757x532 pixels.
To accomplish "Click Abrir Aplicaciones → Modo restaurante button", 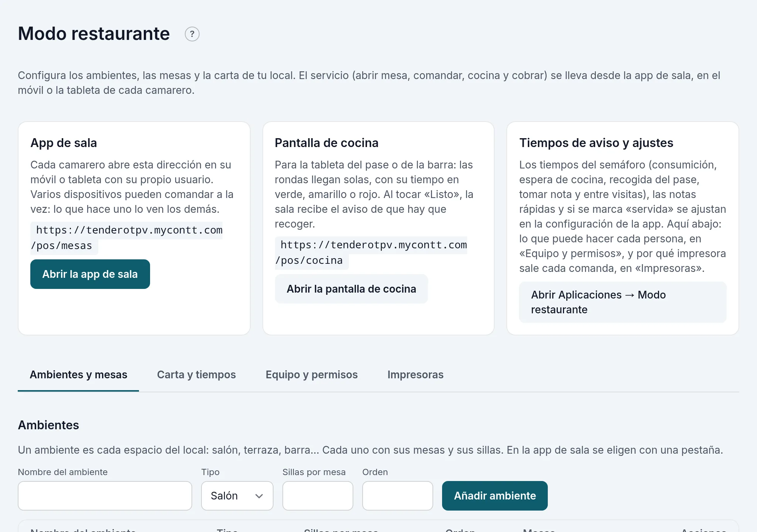I will pos(622,302).
